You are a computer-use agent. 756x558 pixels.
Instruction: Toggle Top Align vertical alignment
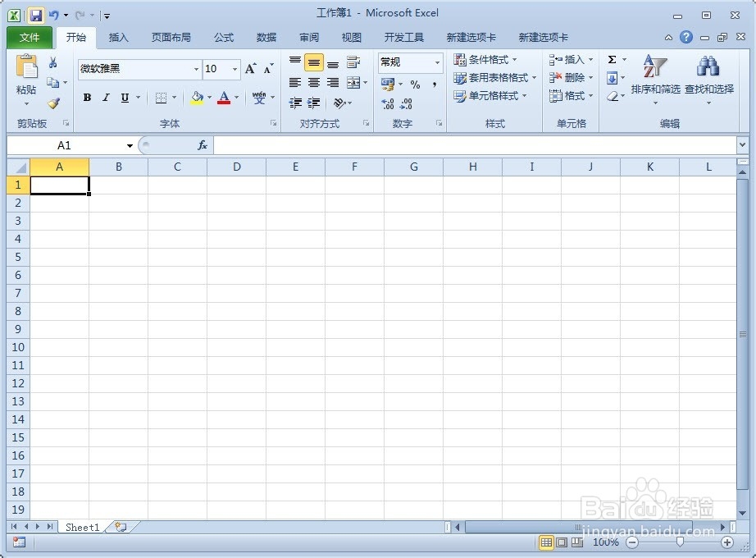pyautogui.click(x=295, y=62)
